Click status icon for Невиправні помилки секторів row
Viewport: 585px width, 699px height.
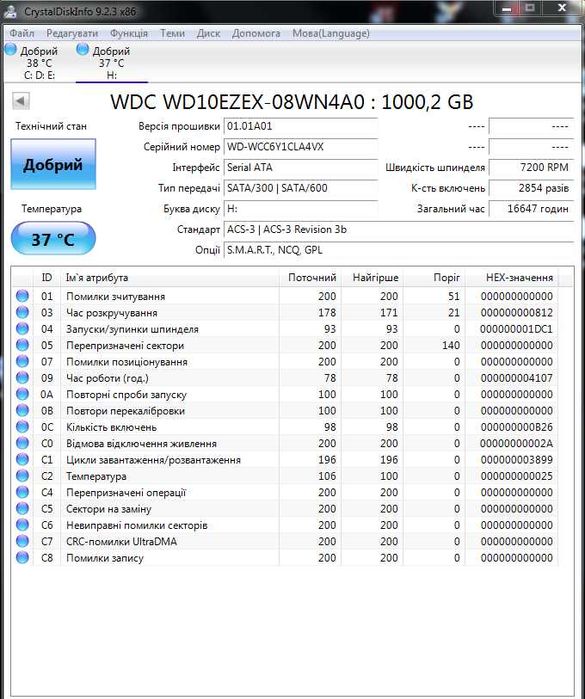point(22,525)
